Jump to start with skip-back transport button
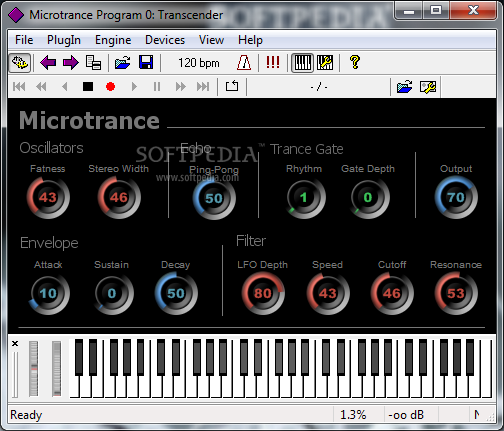Screen dimensions: 504x431 (19, 87)
